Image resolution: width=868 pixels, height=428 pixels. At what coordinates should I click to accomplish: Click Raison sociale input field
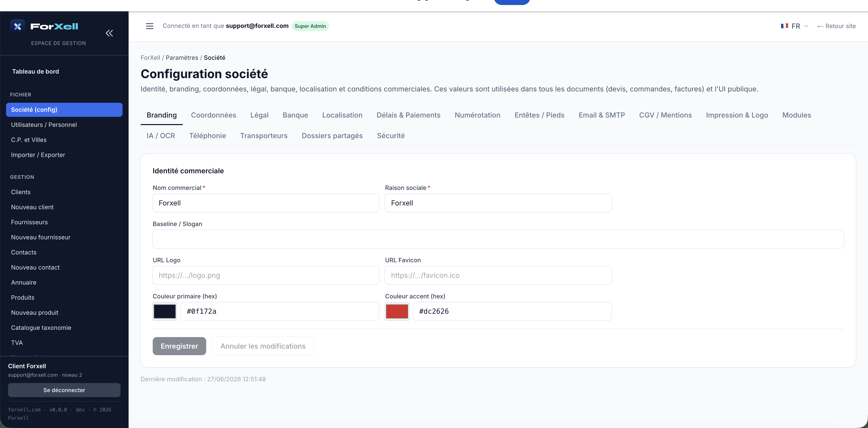click(498, 203)
